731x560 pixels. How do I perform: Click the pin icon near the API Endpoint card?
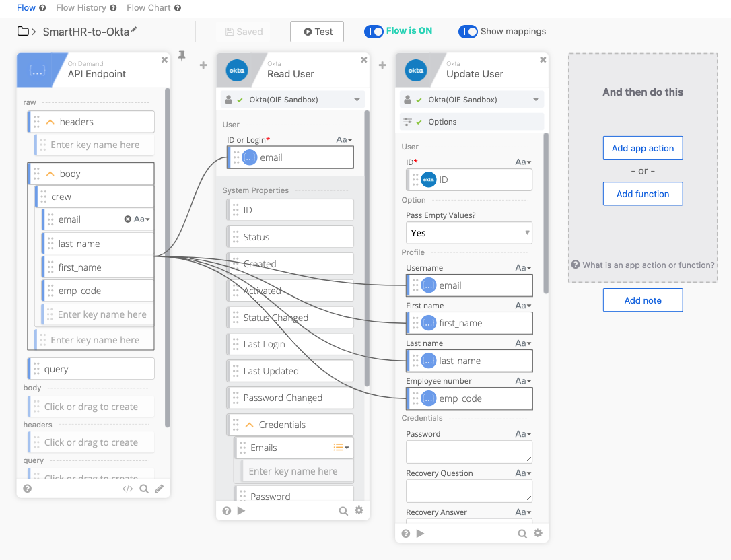click(x=181, y=57)
